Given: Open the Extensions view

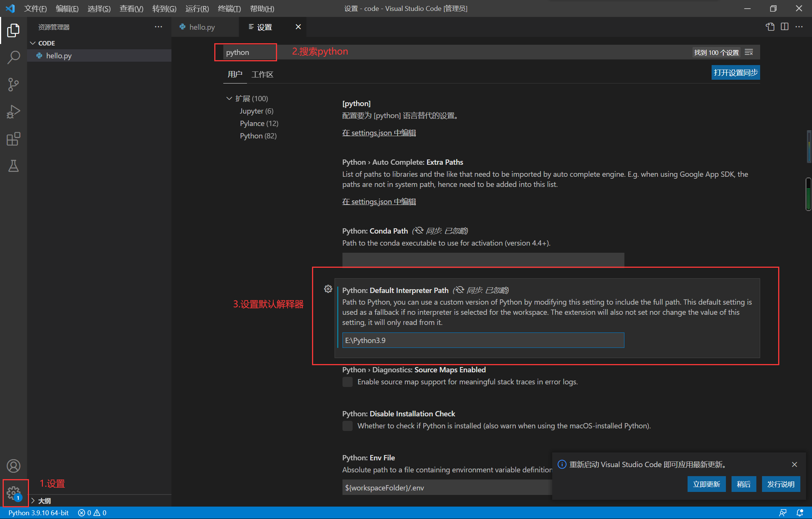Looking at the screenshot, I should pyautogui.click(x=14, y=139).
